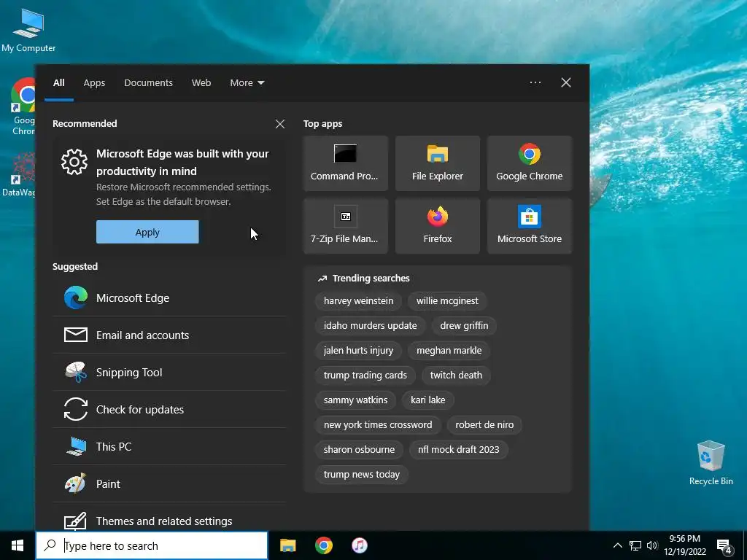This screenshot has height=560, width=747.
Task: Open Themes and related settings
Action: [169, 519]
